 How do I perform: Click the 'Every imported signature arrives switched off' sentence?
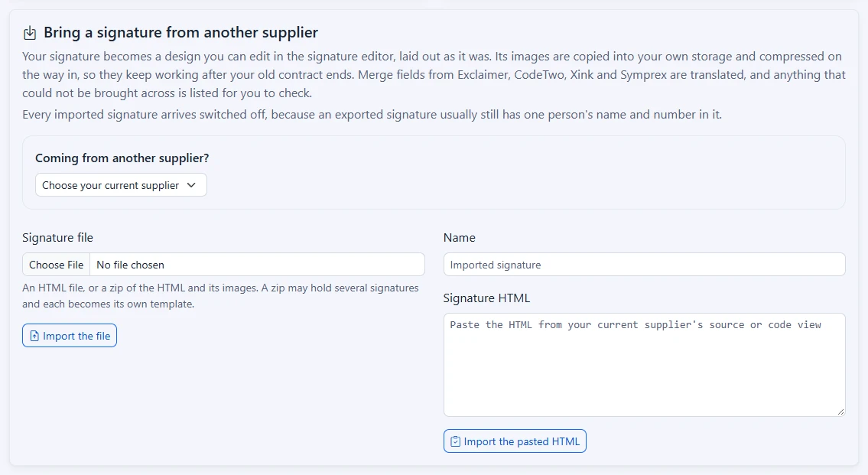[x=372, y=115]
